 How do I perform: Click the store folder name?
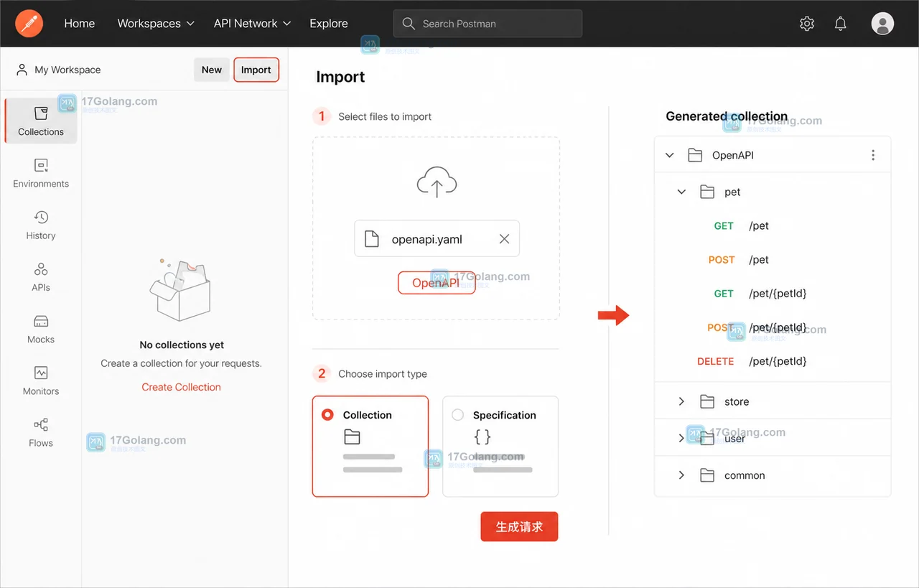pos(737,401)
